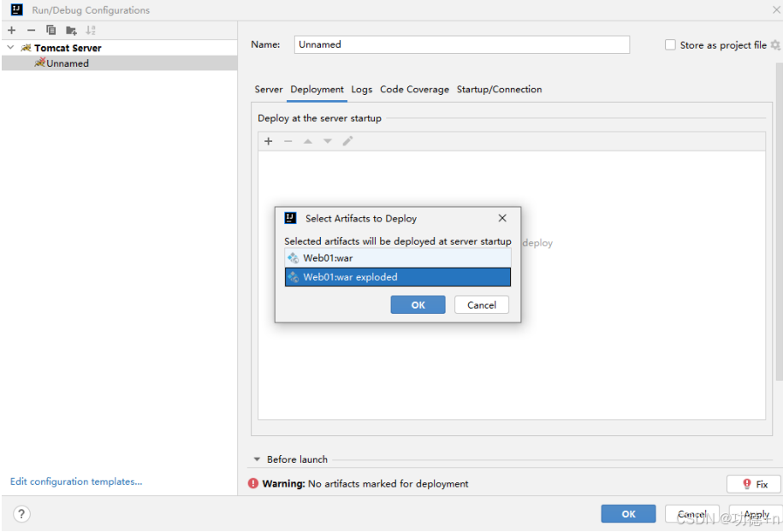
Task: Sort configurations alphabetically
Action: 91,31
